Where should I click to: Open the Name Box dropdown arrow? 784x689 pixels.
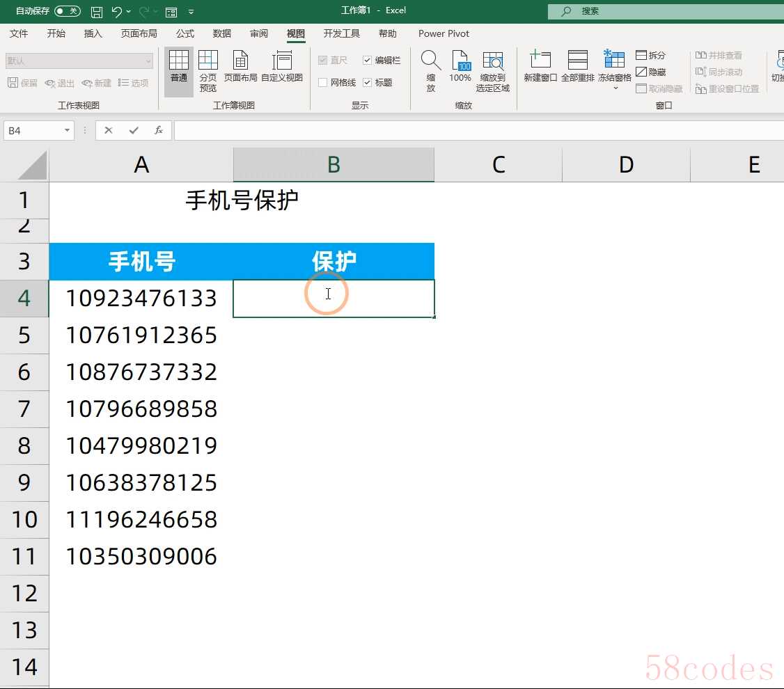[x=67, y=131]
